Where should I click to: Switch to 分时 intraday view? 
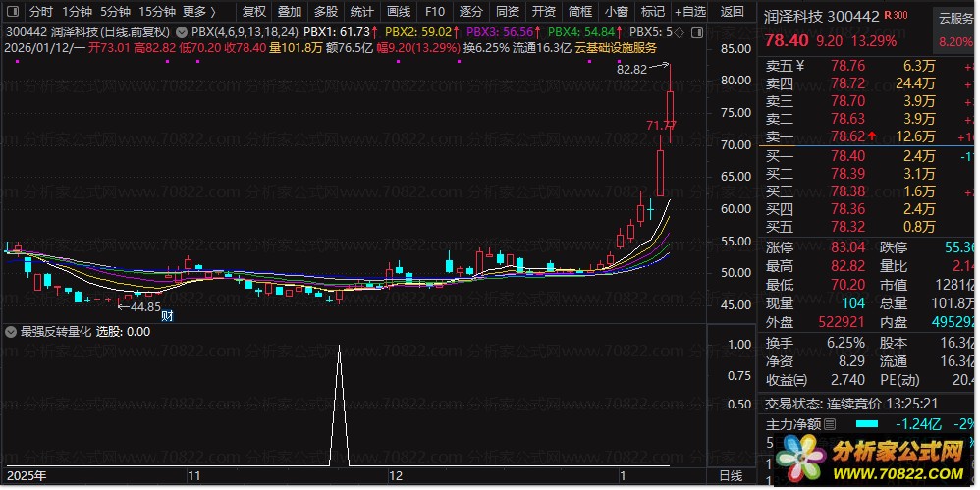[x=40, y=12]
